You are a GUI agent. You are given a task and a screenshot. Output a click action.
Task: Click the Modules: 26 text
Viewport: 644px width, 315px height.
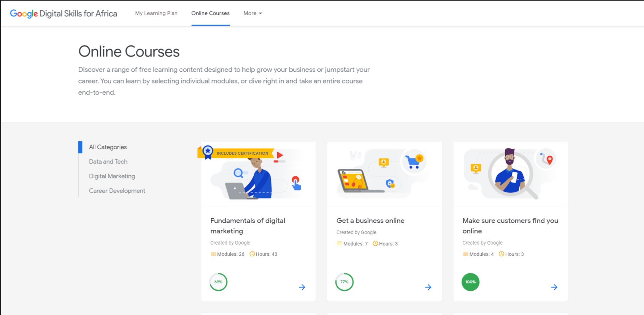[231, 254]
